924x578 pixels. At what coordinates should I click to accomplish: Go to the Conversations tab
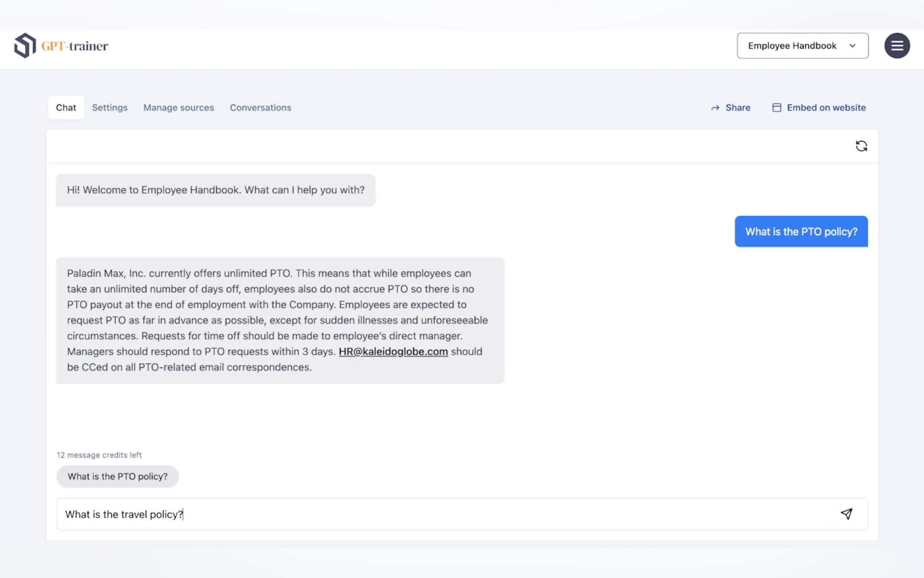[x=260, y=107]
